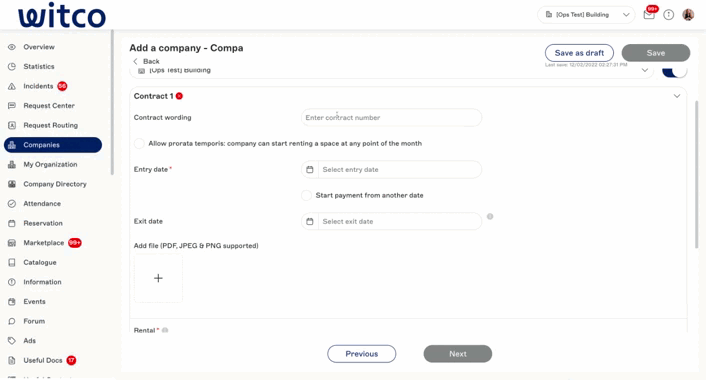Click the witco logo

coord(62,16)
